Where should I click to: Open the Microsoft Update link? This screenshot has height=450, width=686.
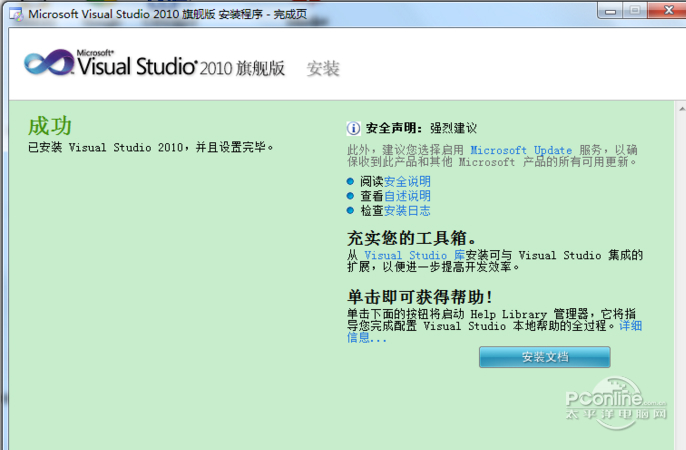pos(521,150)
